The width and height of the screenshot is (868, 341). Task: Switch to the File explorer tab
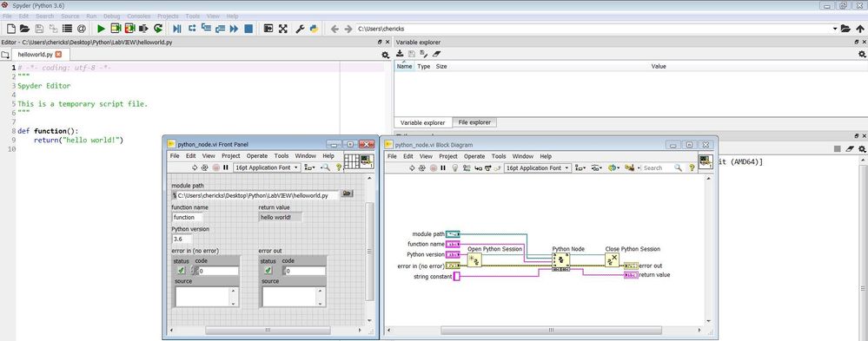coord(475,122)
